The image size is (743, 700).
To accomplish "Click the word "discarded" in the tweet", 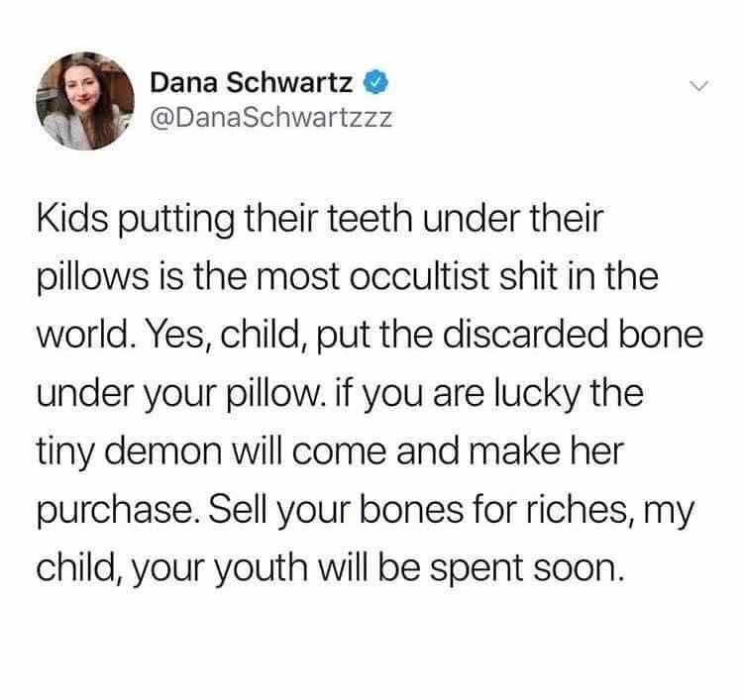I will (x=525, y=335).
